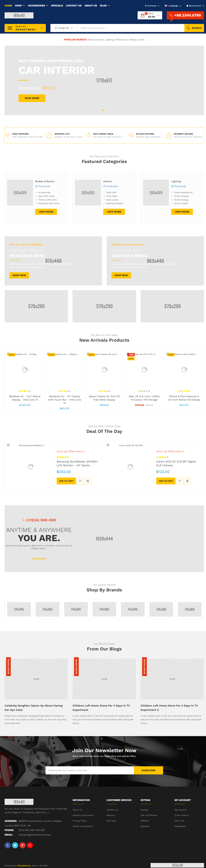Click compare icon for Canon EOS 5D
Image resolution: width=206 pixels, height=868 pixels.
187,481
